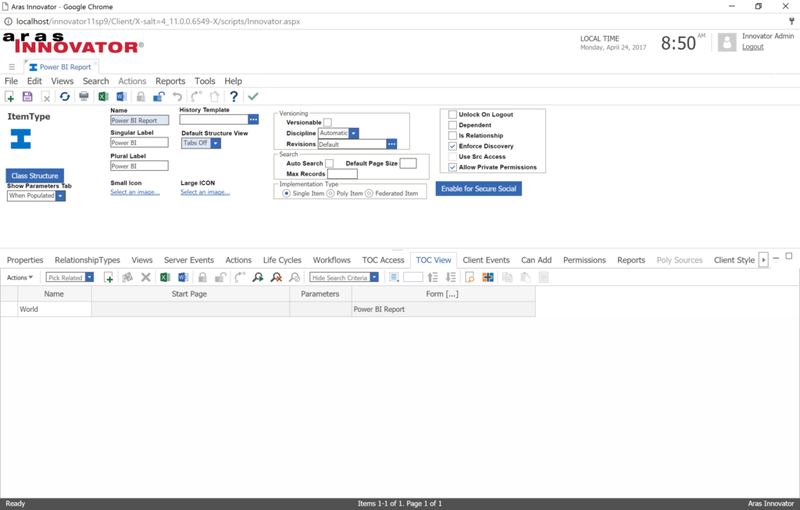Screen dimensions: 800x510
Task: Uncheck the Enforce Discovery checkbox
Action: [x=453, y=146]
